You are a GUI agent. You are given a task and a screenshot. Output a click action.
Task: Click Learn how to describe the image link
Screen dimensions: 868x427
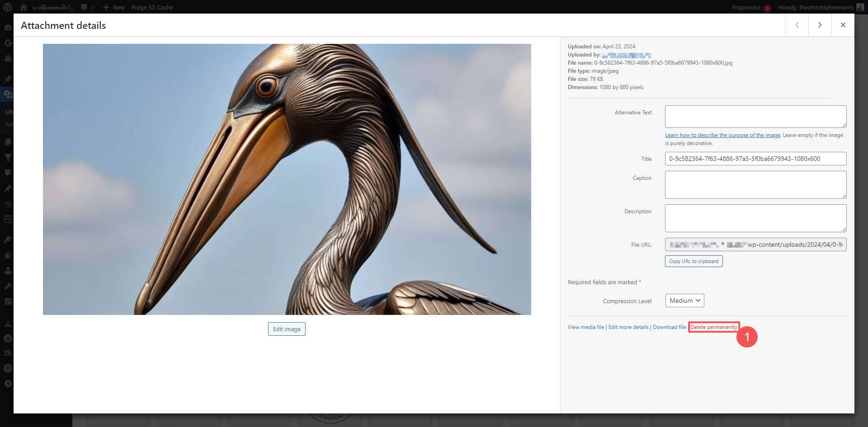click(722, 135)
